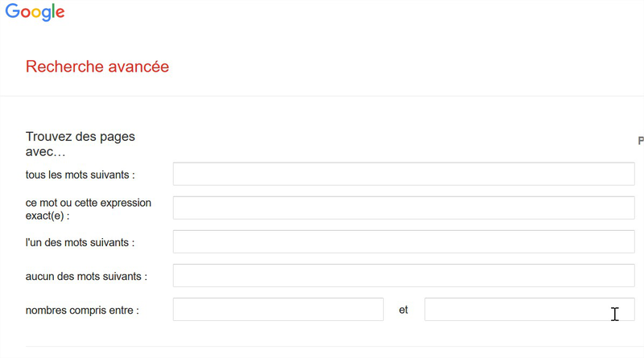Click the divider line below the number fields

(x=322, y=347)
